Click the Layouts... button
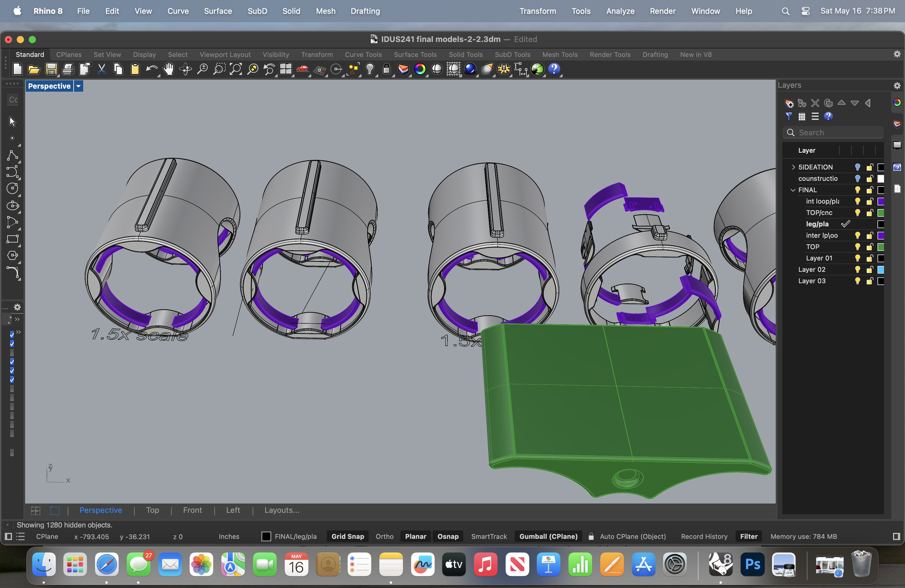Screen dimensions: 905x588 coord(282,510)
